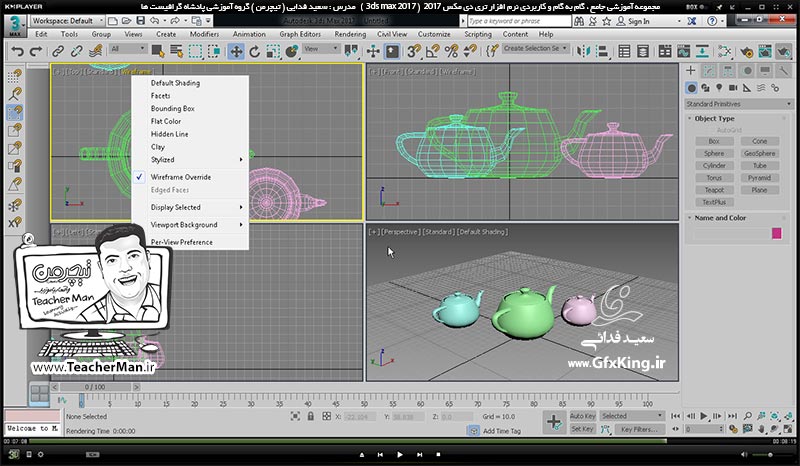Toggle the Layer Explorer icon
Viewport: 800px width, 466px height.
pos(643,52)
